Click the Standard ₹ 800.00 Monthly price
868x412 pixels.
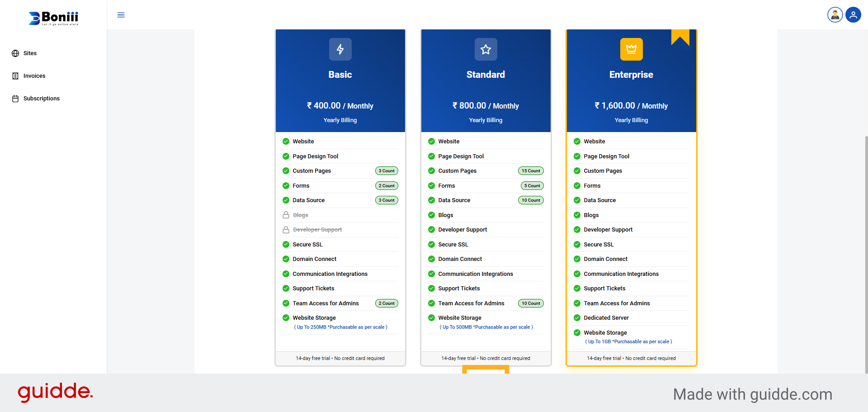pos(486,106)
